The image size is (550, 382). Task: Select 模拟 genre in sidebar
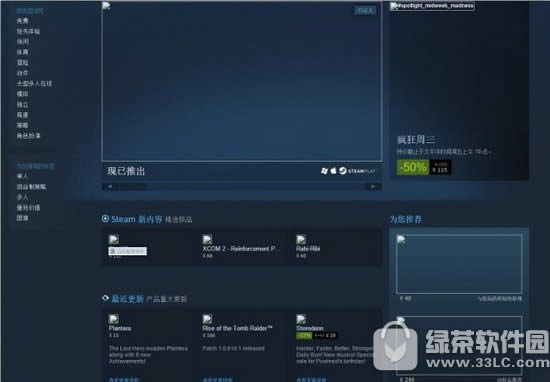(x=22, y=94)
